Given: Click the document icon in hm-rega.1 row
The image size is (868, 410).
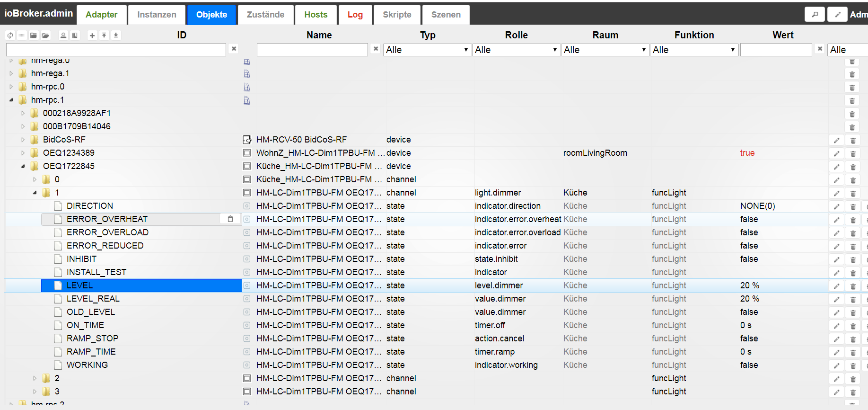Looking at the screenshot, I should coord(246,74).
